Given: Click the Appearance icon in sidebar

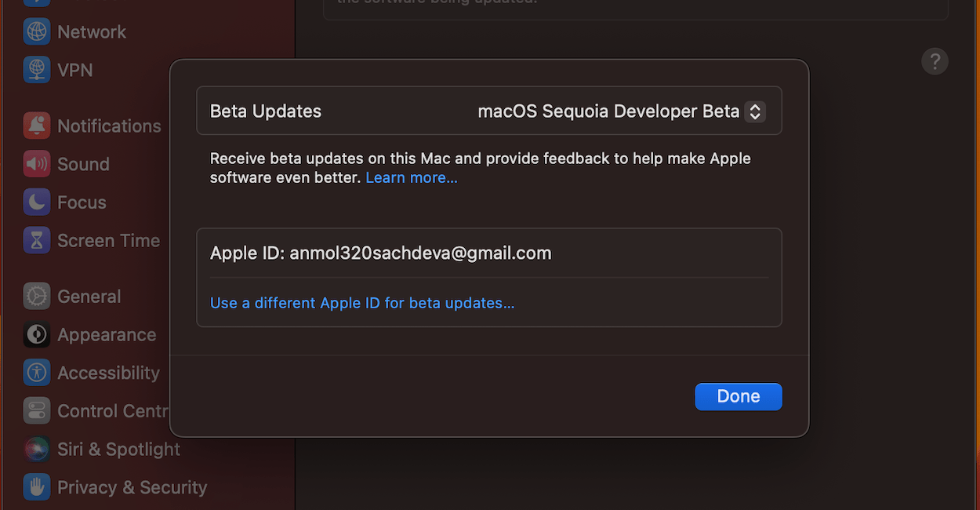Looking at the screenshot, I should coord(36,334).
